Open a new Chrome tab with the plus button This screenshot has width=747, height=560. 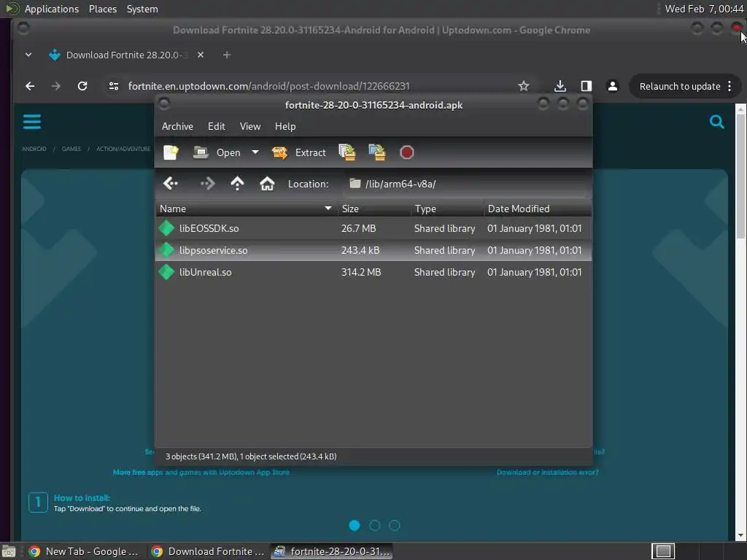[x=227, y=55]
